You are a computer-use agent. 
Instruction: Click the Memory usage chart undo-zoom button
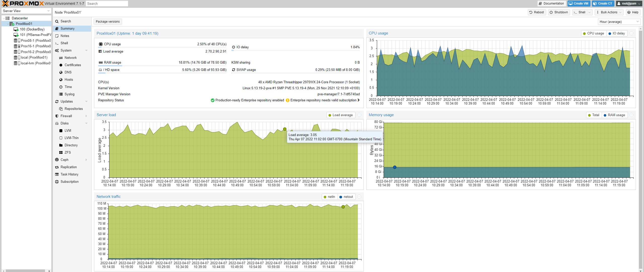tap(631, 115)
